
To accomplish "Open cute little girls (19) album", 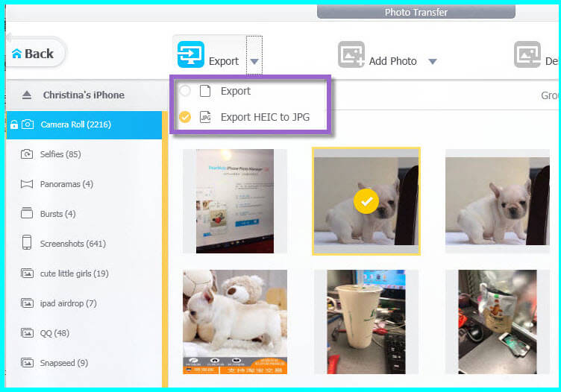I will coord(84,274).
